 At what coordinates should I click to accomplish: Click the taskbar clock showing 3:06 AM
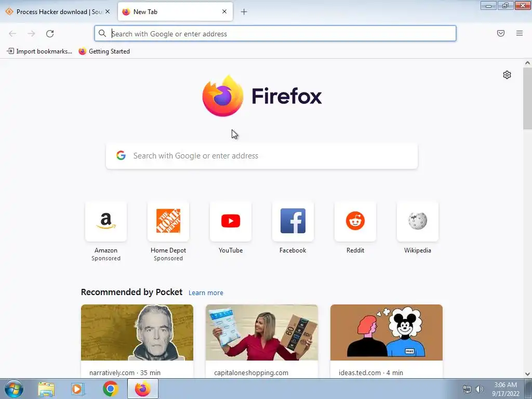[x=506, y=389]
